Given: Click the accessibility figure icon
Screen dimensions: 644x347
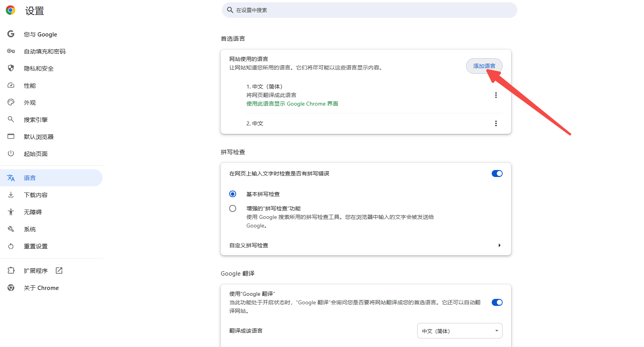Looking at the screenshot, I should [x=11, y=212].
